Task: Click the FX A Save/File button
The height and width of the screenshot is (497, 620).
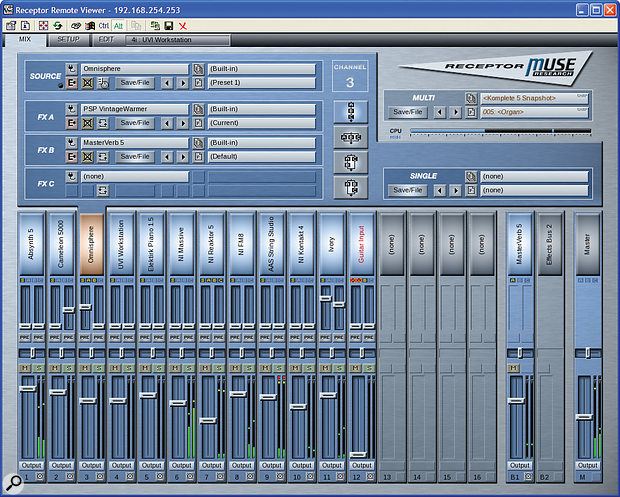Action: click(135, 123)
